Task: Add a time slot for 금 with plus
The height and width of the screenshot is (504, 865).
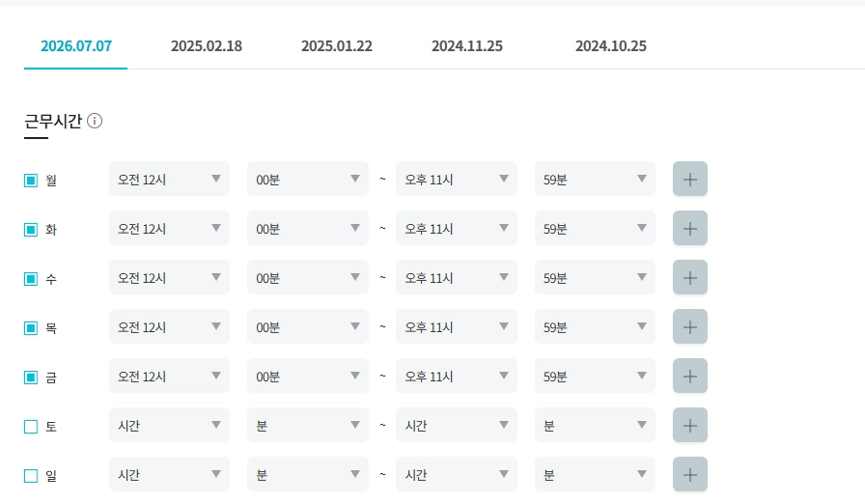Action: pos(689,376)
